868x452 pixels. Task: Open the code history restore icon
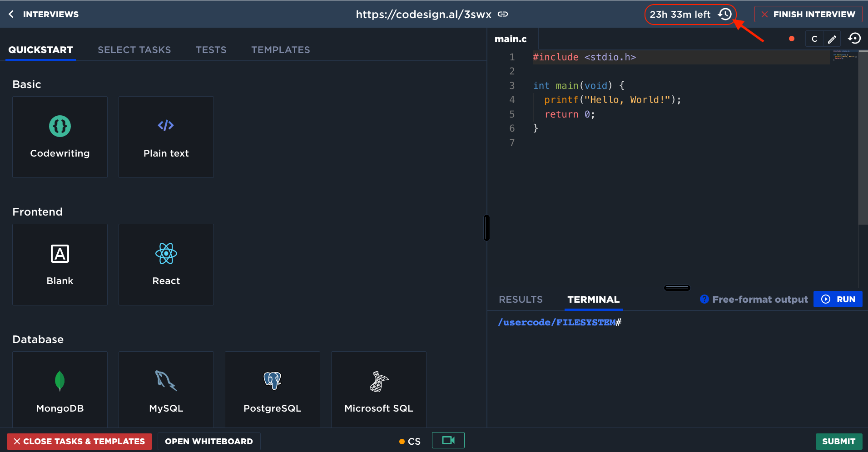coord(854,39)
